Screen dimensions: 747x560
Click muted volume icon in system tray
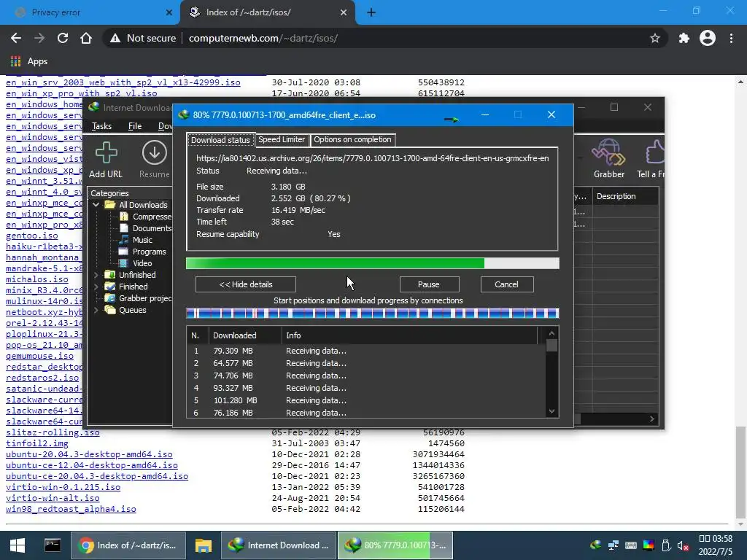click(x=683, y=545)
